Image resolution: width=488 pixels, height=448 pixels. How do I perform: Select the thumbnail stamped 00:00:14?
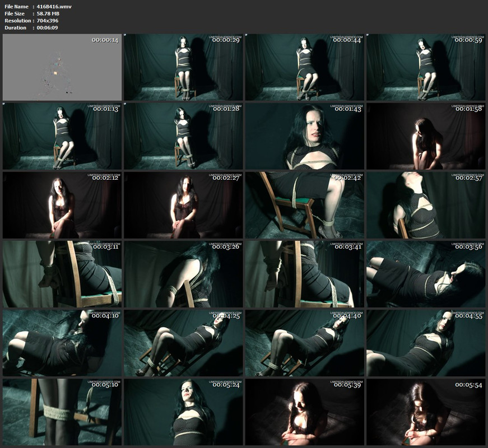coord(62,67)
